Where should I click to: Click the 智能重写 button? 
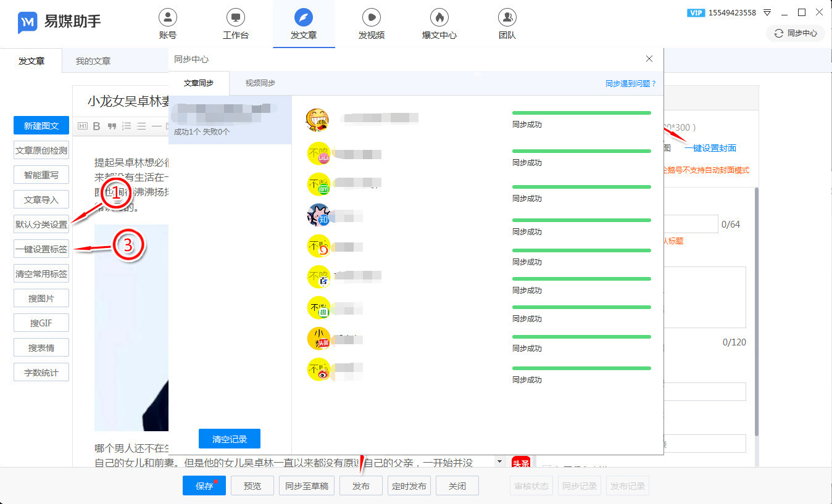pyautogui.click(x=41, y=175)
